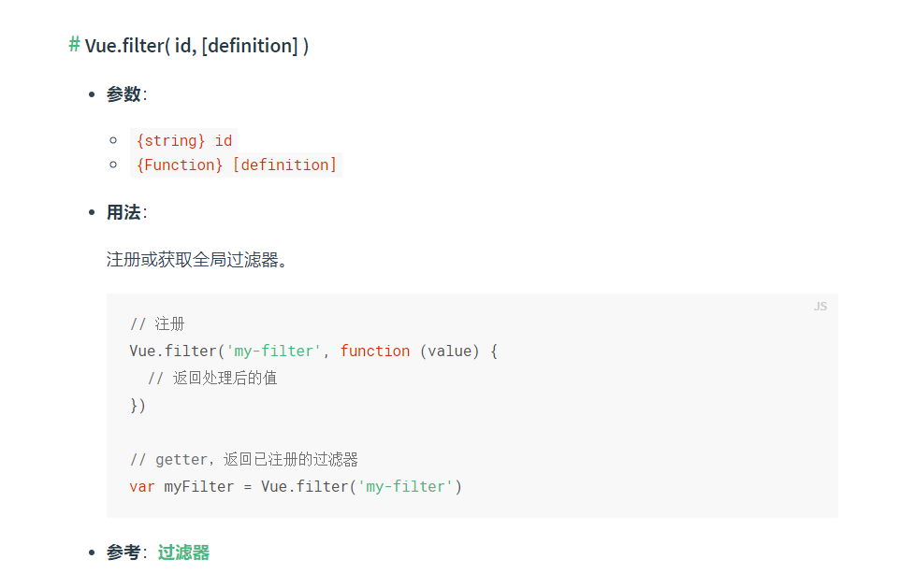
Task: Click the function keyword in code
Action: tap(375, 351)
